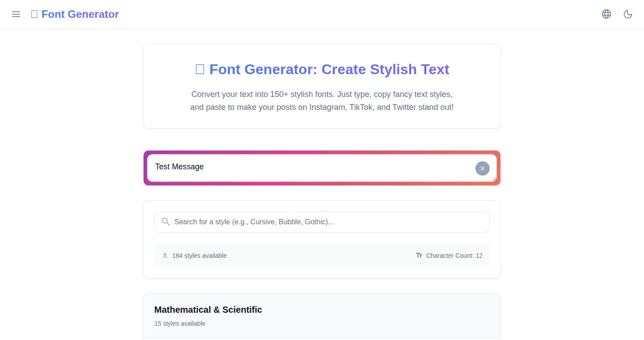Expand the Mathematical & Scientific section header
The width and height of the screenshot is (644, 340).
pos(208,310)
